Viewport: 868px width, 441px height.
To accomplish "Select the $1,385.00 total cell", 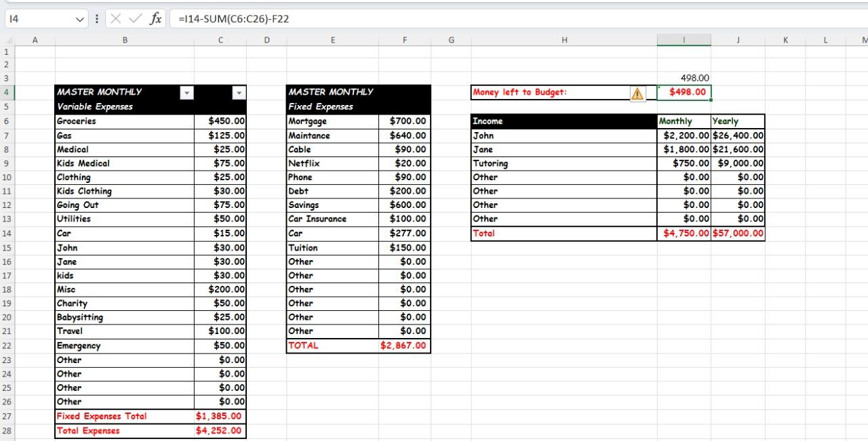I will 220,416.
